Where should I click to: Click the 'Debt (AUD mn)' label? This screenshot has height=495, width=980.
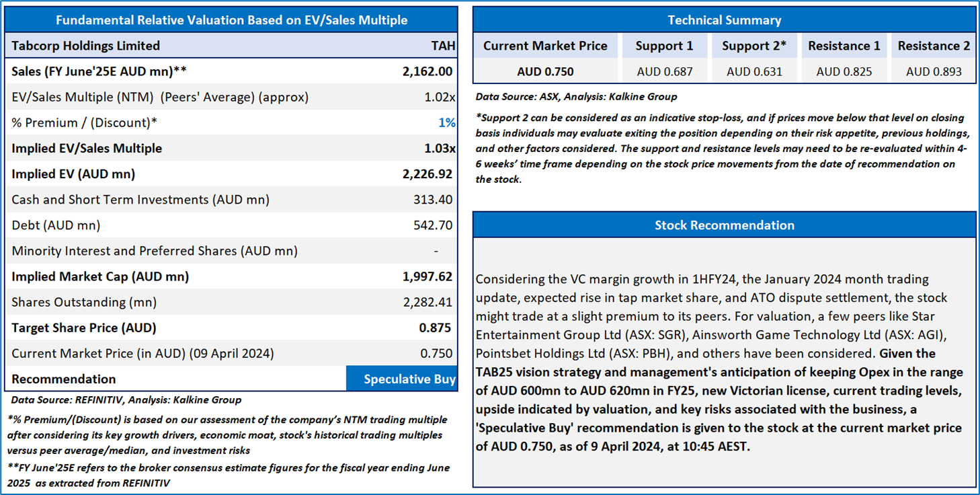(x=56, y=225)
